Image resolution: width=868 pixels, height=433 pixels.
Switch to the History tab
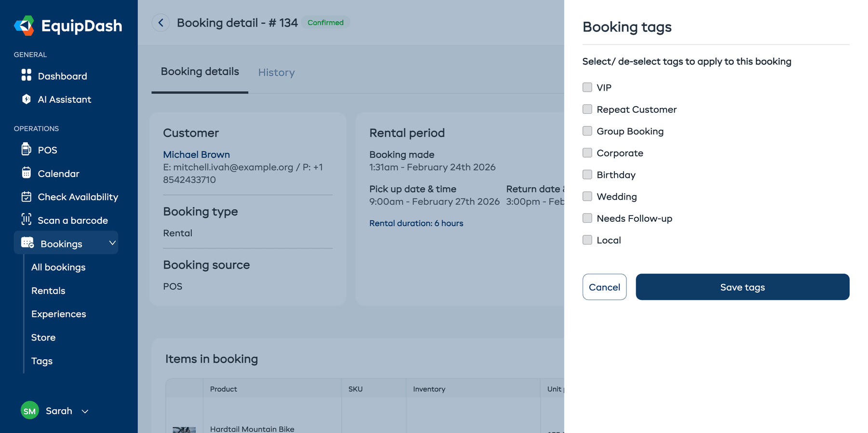[276, 72]
